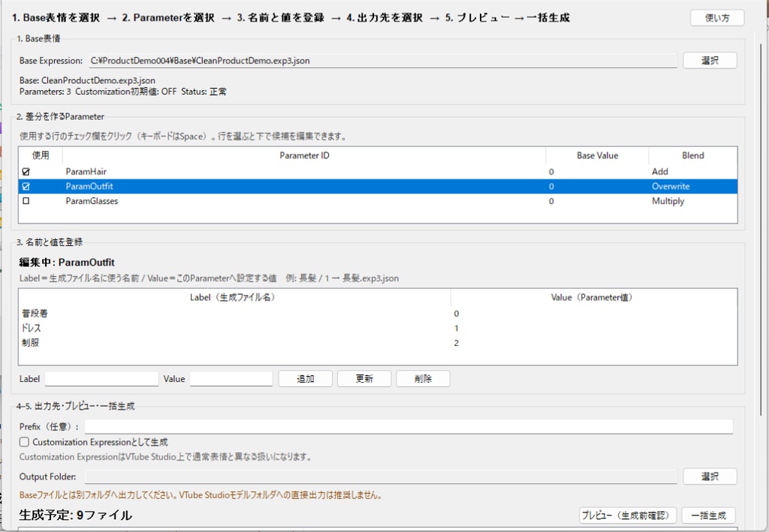Select the 普段着 label row

[378, 314]
